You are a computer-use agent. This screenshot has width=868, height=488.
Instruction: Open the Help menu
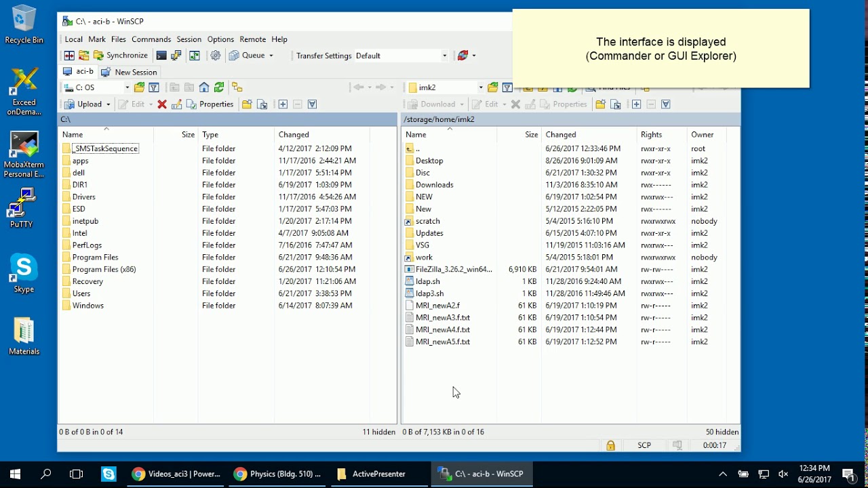pyautogui.click(x=279, y=39)
